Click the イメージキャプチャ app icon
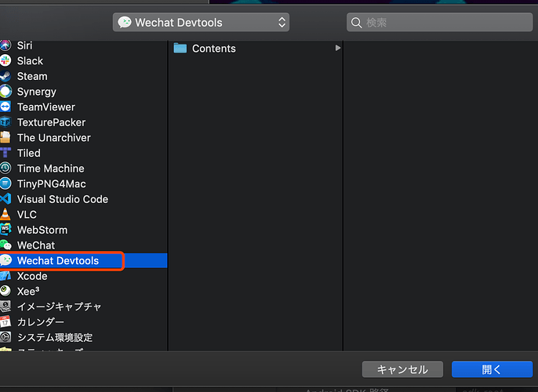Image resolution: width=538 pixels, height=392 pixels. pos(5,307)
